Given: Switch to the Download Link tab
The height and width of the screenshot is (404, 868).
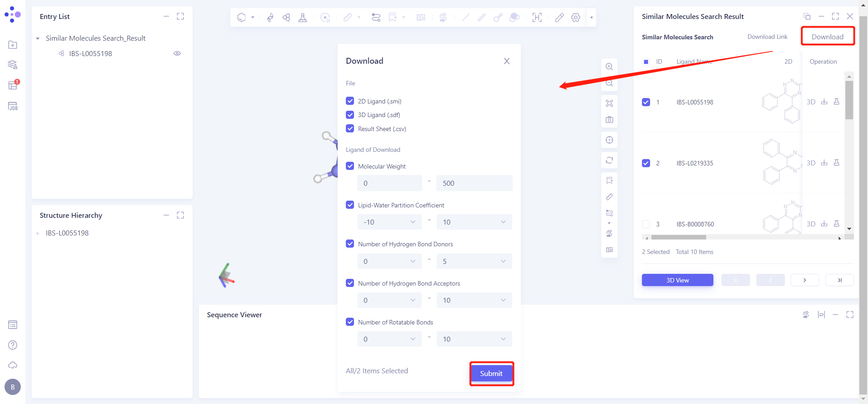Looking at the screenshot, I should (767, 37).
